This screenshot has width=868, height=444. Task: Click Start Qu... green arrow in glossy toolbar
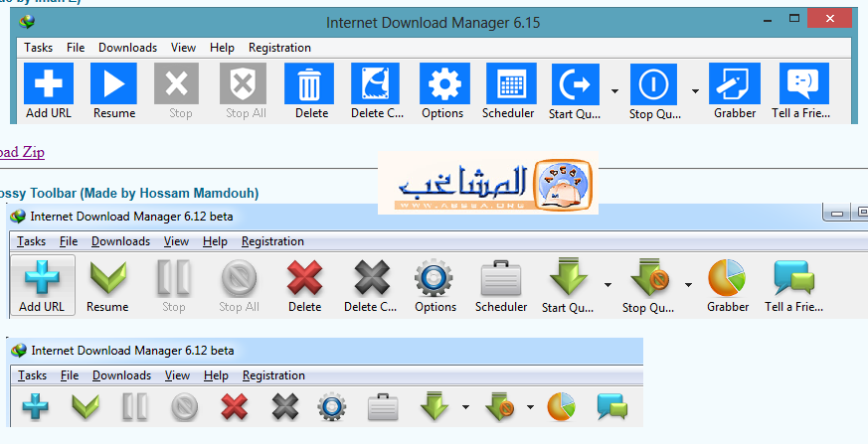click(568, 277)
